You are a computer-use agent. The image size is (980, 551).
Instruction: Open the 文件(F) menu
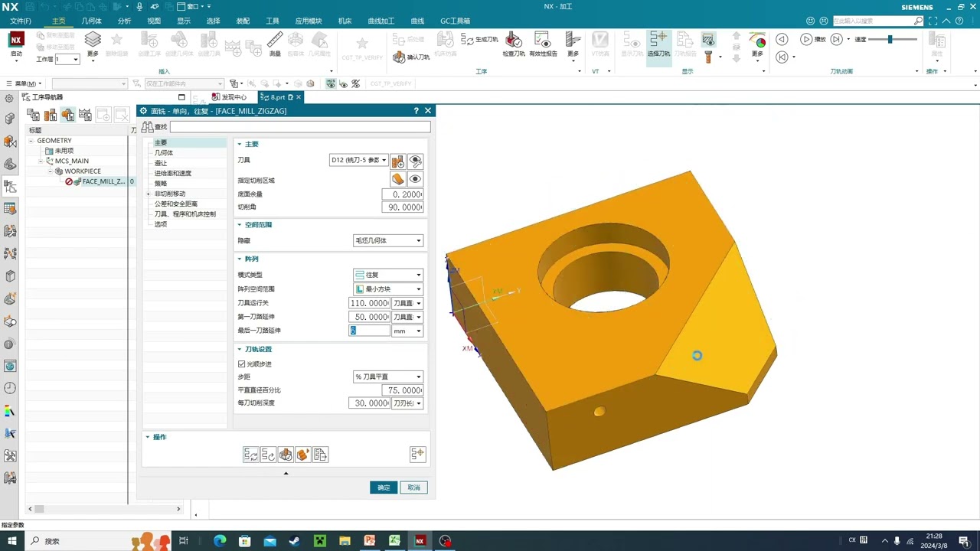click(21, 21)
